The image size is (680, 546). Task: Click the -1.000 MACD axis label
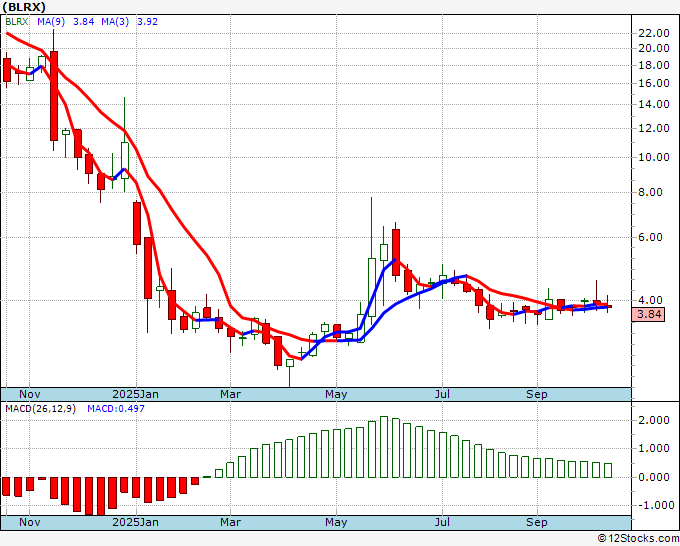click(x=654, y=505)
